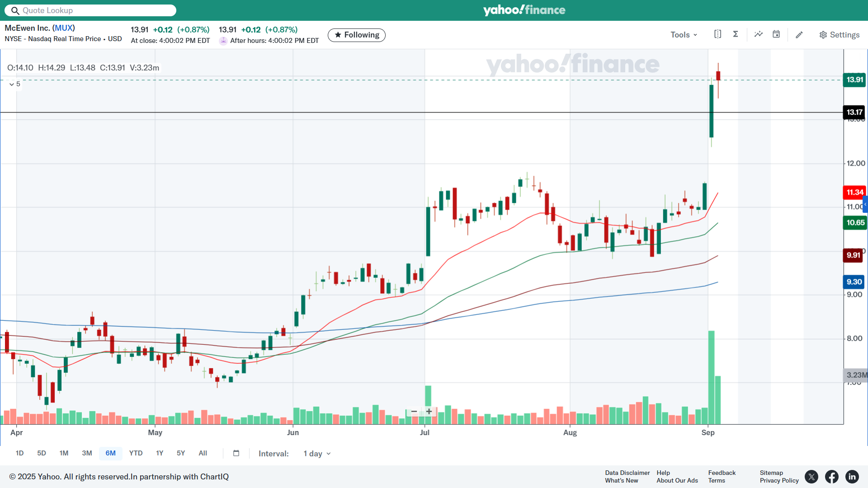This screenshot has width=868, height=488.
Task: Click the Sigma studies icon
Action: (x=736, y=34)
